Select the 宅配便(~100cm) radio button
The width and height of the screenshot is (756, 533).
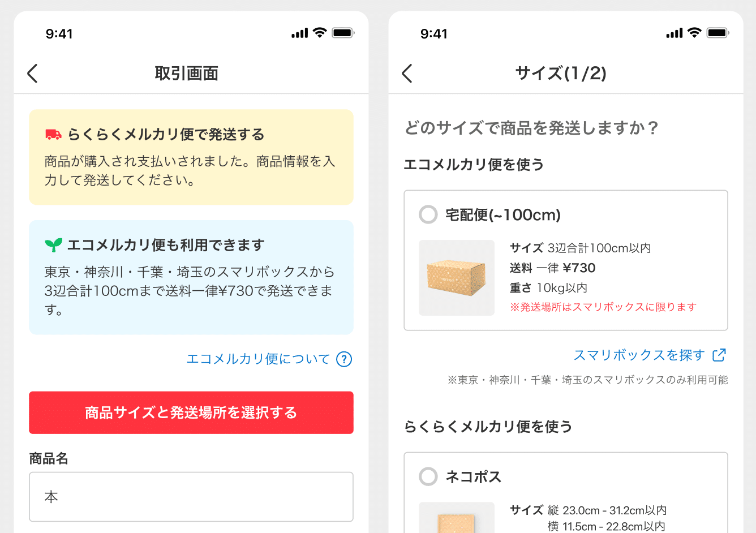428,215
